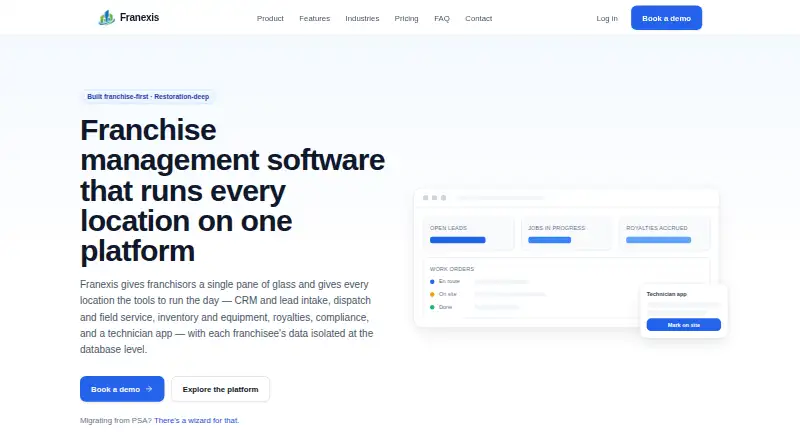Click the Jobs in Progress bar

tap(549, 240)
